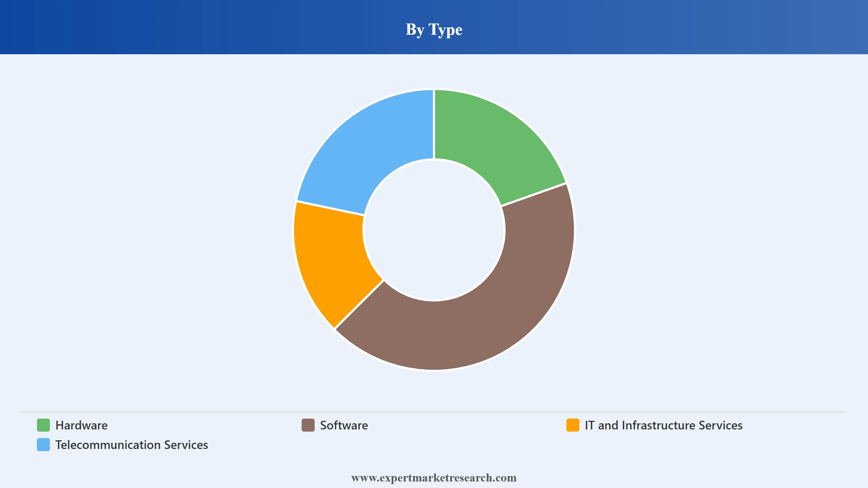This screenshot has width=868, height=488.
Task: Click the blue Telecommunication Services legend swatch
Action: [43, 445]
